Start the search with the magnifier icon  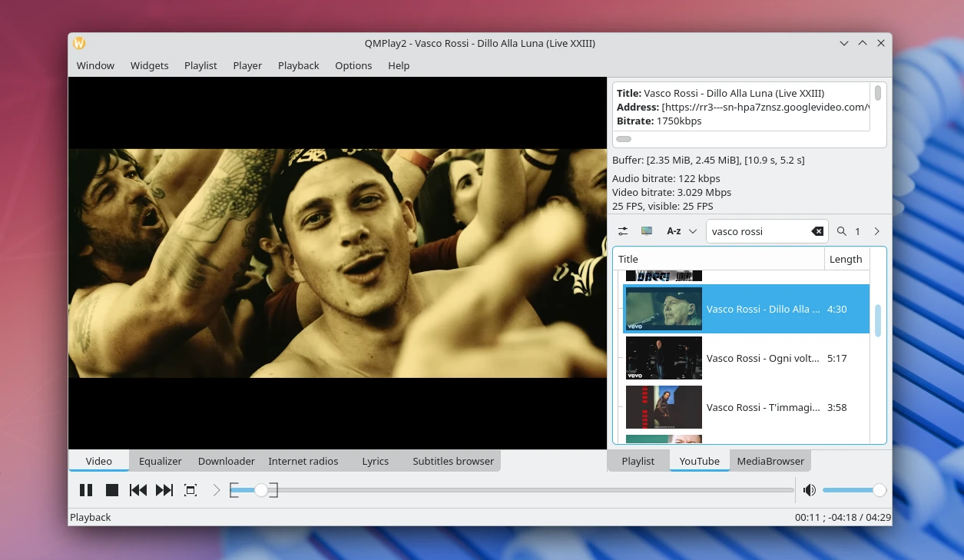pos(841,230)
